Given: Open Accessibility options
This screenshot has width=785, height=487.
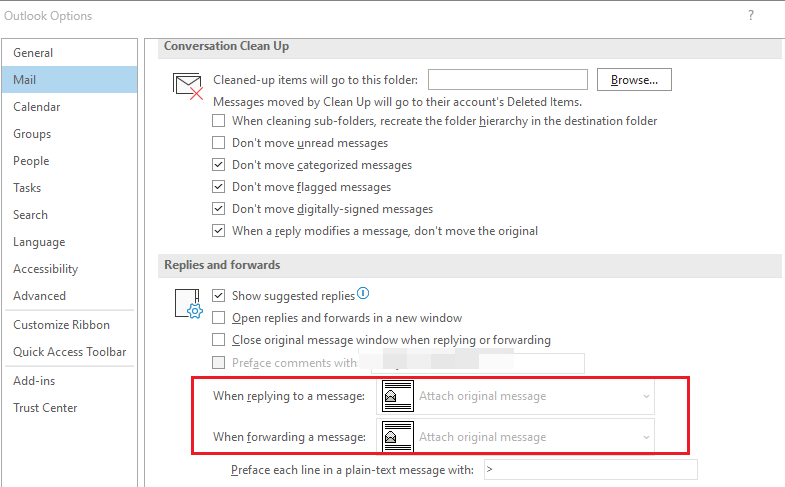Looking at the screenshot, I should pos(69,269).
